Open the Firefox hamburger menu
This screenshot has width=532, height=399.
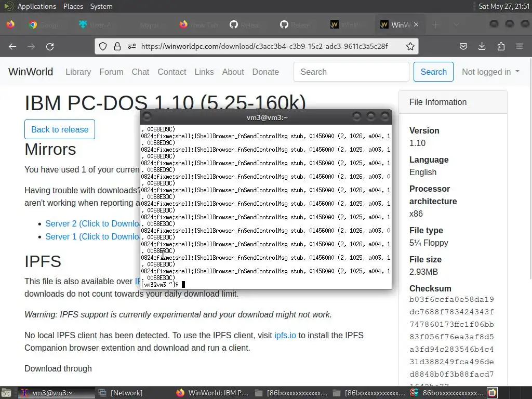click(520, 46)
